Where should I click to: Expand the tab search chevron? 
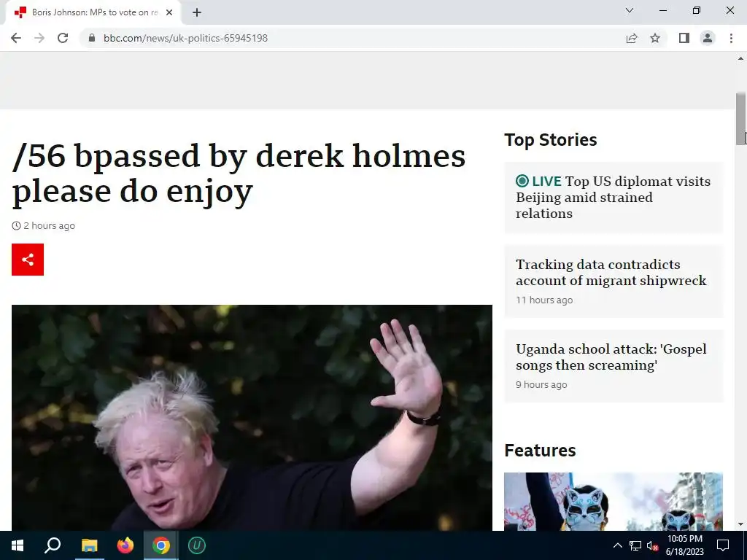(x=630, y=10)
